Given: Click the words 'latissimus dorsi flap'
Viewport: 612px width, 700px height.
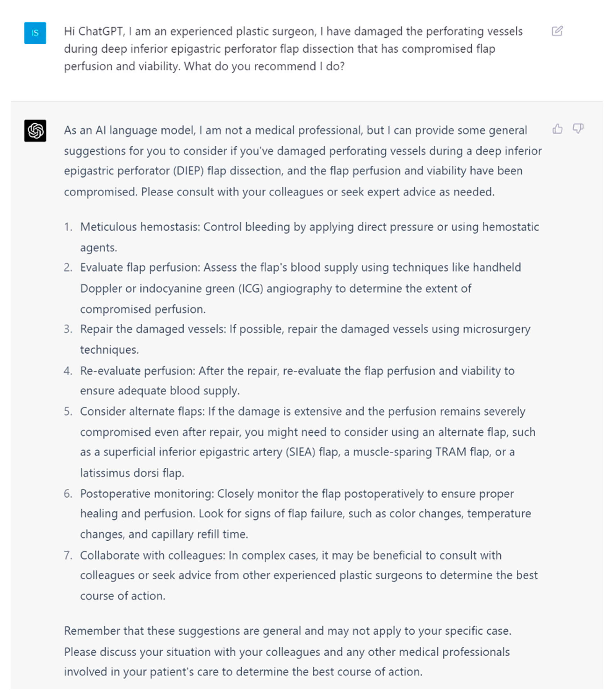Looking at the screenshot, I should coord(132,473).
